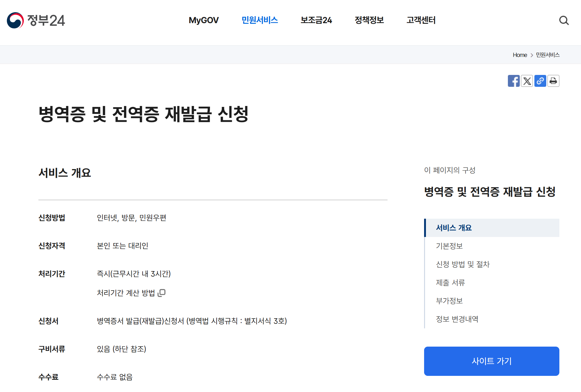
Task: Jump to the 기본정보 section
Action: pyautogui.click(x=449, y=246)
